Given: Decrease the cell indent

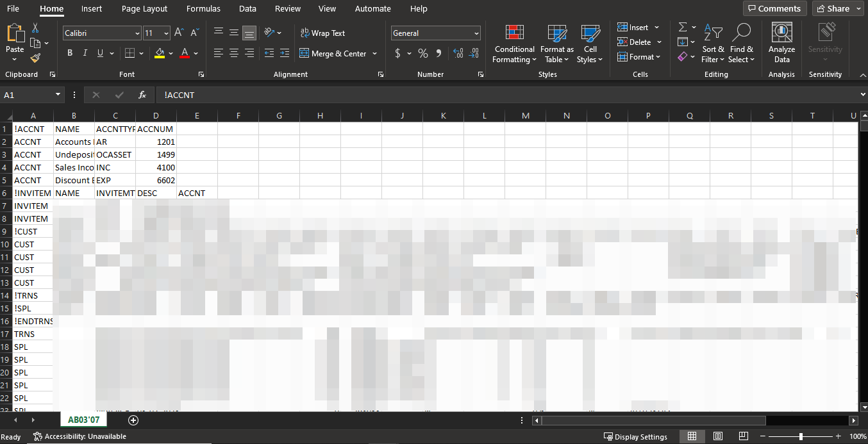Looking at the screenshot, I should click(x=269, y=53).
